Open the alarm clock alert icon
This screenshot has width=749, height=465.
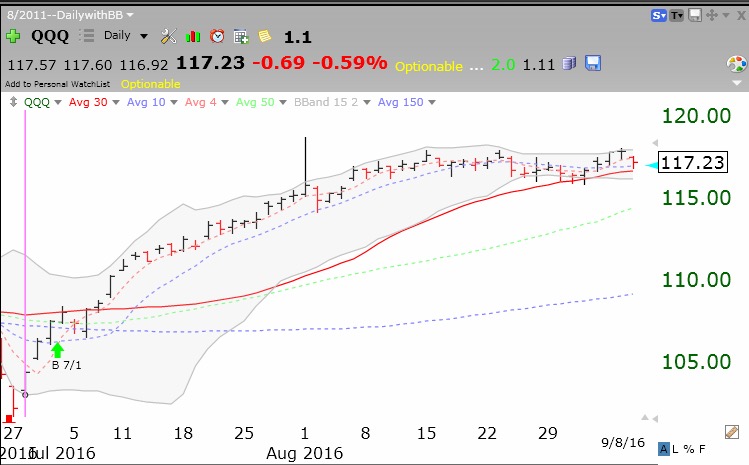(217, 36)
